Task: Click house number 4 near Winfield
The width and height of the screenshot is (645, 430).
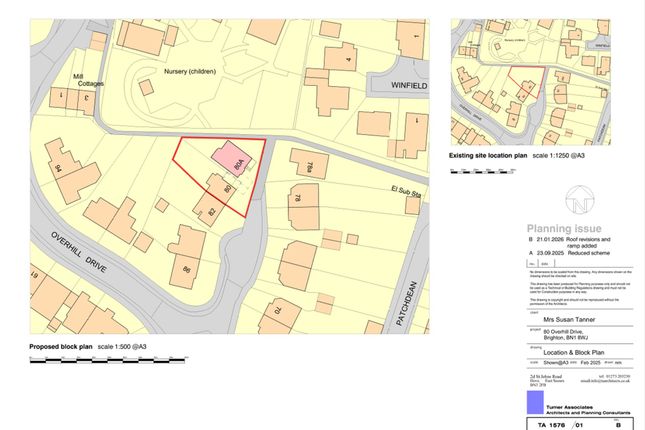Action: pos(349,61)
